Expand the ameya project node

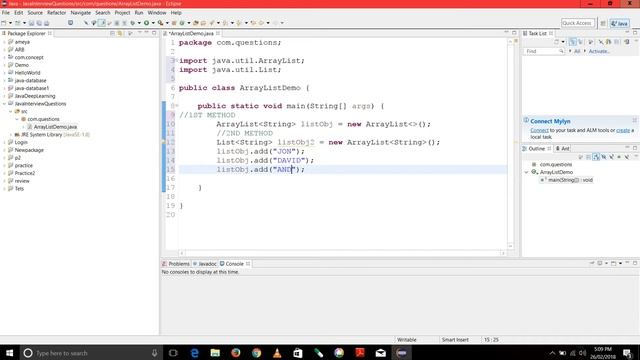tap(4, 42)
